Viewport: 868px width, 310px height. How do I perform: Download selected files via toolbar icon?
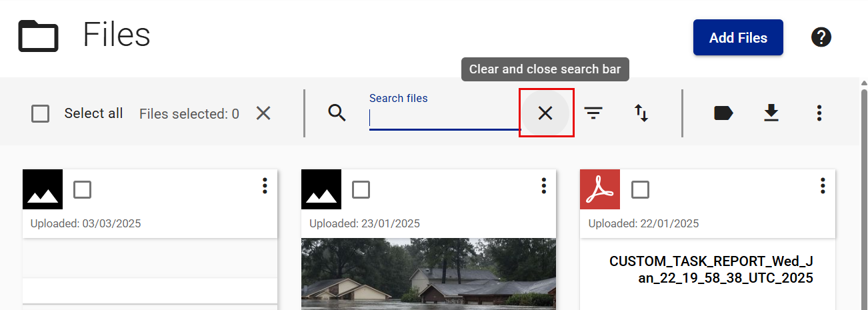[771, 113]
